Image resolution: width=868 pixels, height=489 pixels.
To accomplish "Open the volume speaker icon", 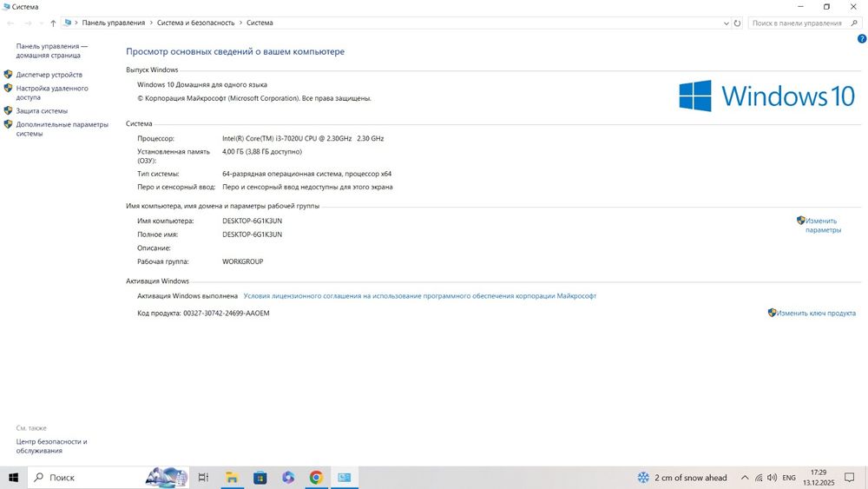I will click(772, 478).
